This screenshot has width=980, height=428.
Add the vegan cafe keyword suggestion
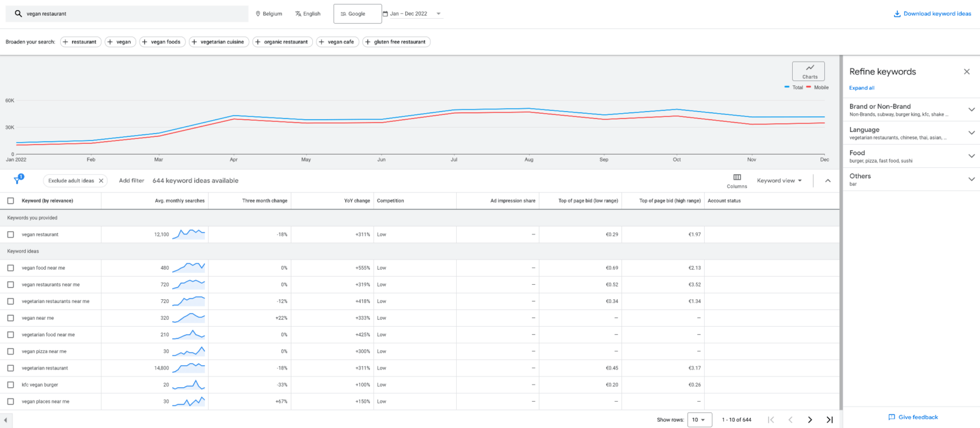pyautogui.click(x=337, y=41)
